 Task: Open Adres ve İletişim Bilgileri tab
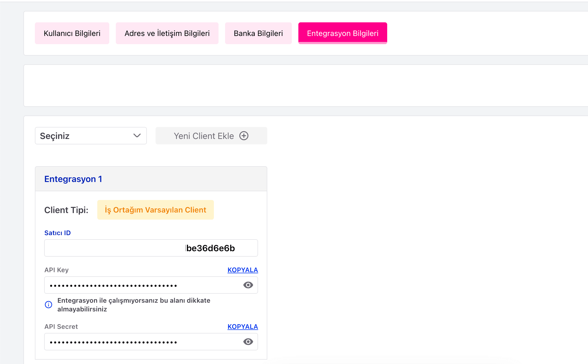(167, 33)
